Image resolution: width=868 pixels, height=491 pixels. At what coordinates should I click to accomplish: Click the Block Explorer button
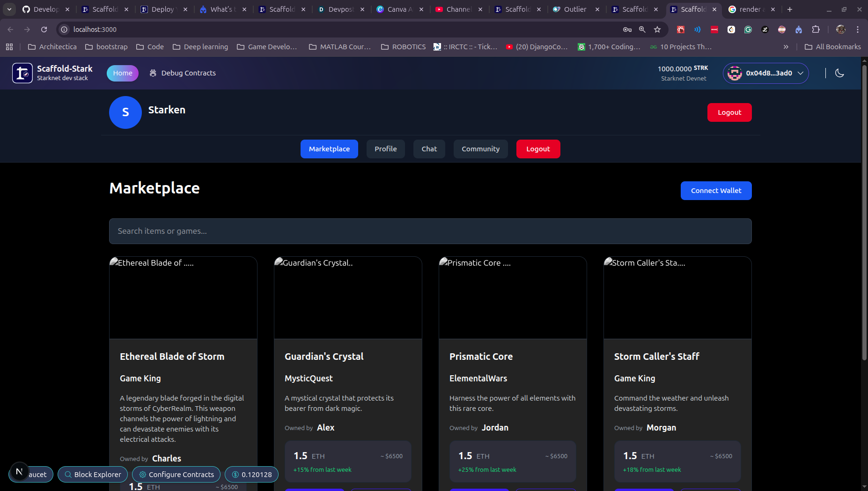(93, 475)
